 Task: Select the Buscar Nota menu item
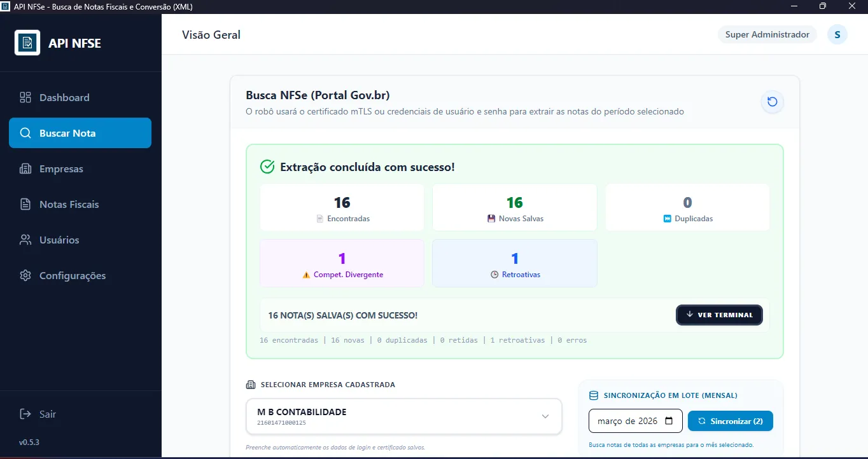coord(80,133)
